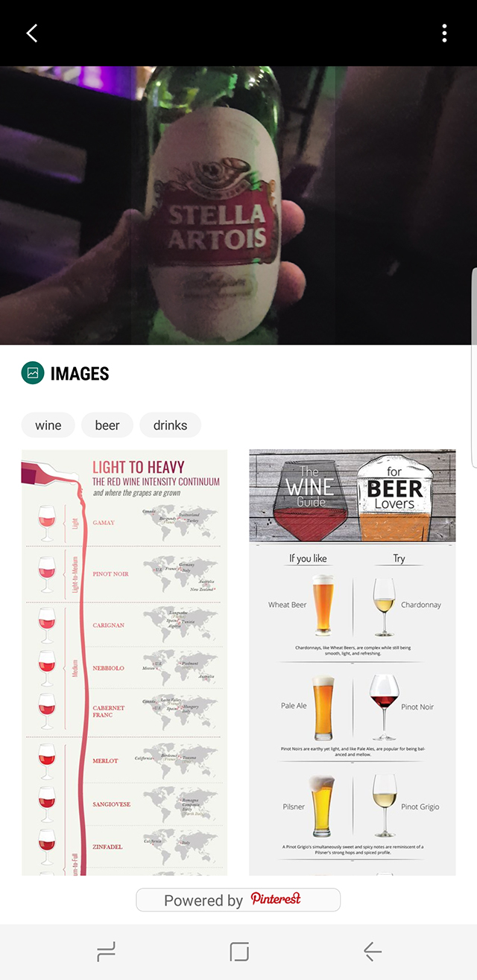Viewport: 477px width, 980px height.
Task: Open the Wine Guide for Beer Lovers image
Action: (353, 662)
